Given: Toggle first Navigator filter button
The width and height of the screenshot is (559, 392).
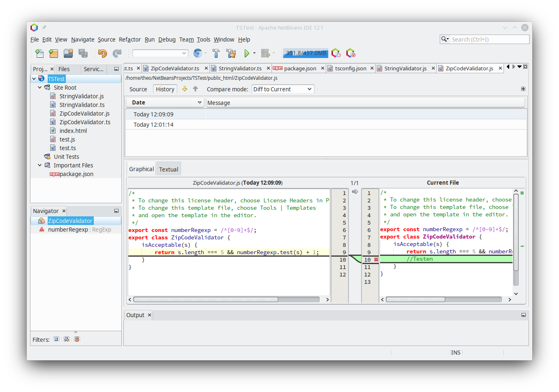Looking at the screenshot, I should coord(56,339).
